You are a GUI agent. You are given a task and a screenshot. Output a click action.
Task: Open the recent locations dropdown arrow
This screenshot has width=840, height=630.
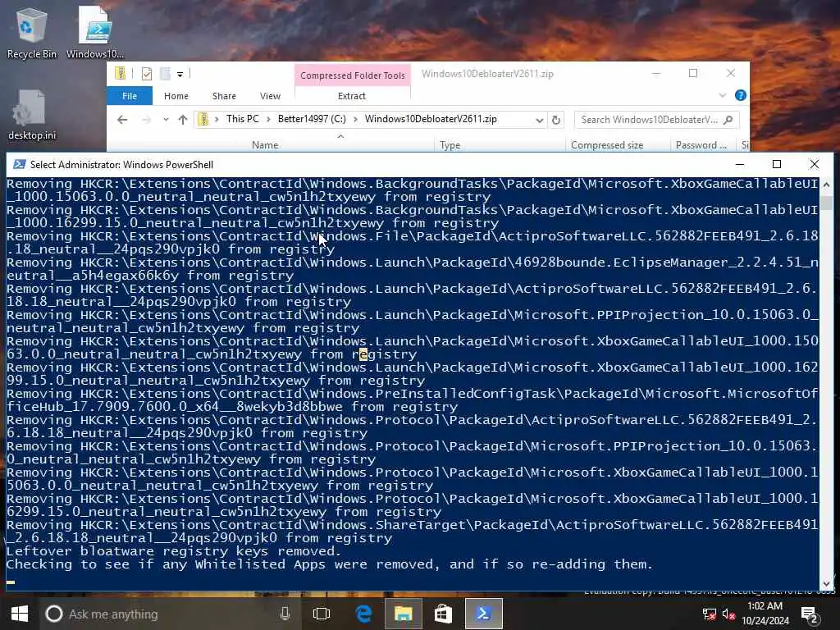coord(166,120)
